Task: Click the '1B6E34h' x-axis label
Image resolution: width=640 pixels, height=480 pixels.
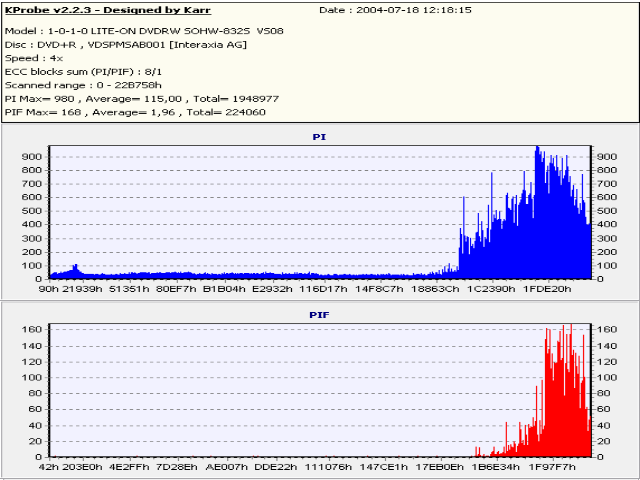Action: click(496, 467)
